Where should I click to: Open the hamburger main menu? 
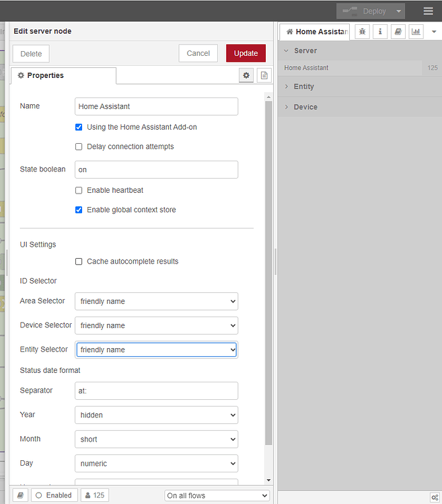(x=428, y=11)
